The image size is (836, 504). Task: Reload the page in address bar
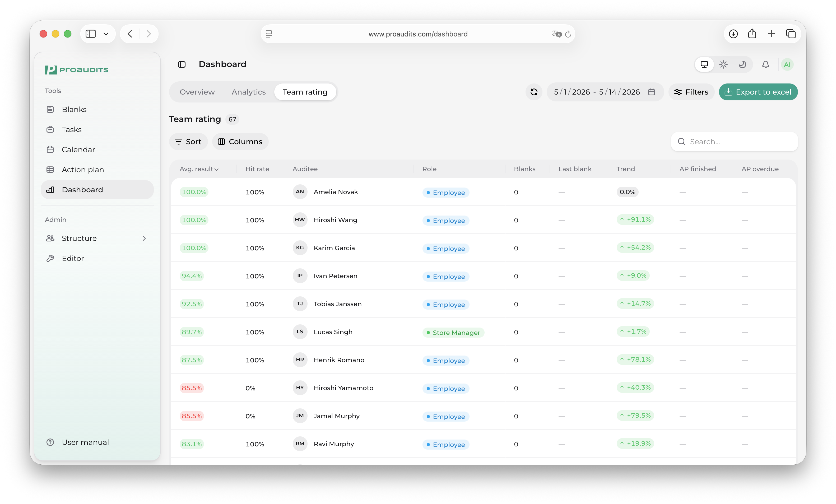point(568,34)
